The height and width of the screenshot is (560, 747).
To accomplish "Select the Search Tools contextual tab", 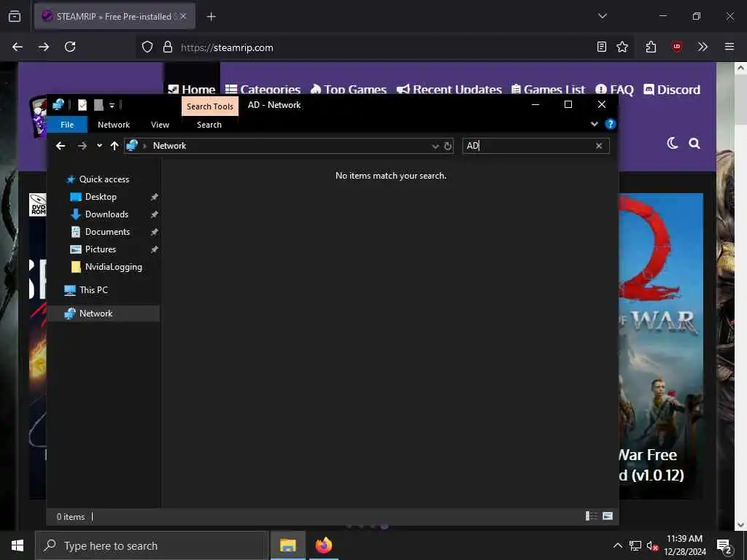I will coord(210,106).
